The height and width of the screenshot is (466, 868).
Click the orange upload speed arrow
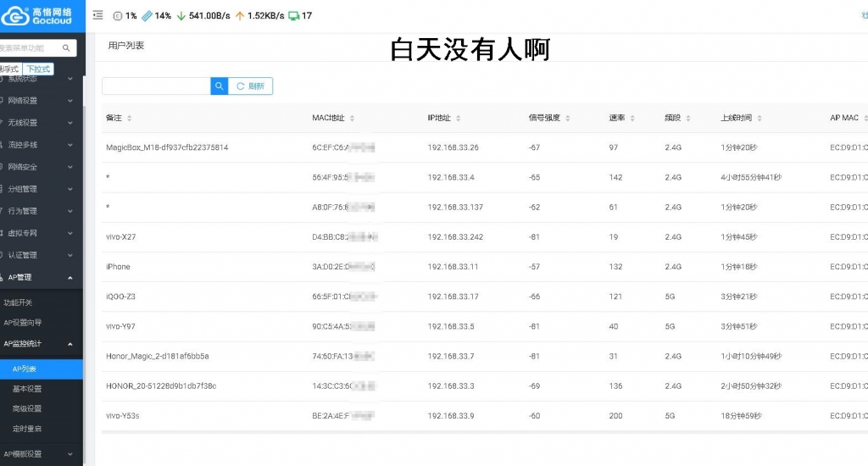pos(240,15)
